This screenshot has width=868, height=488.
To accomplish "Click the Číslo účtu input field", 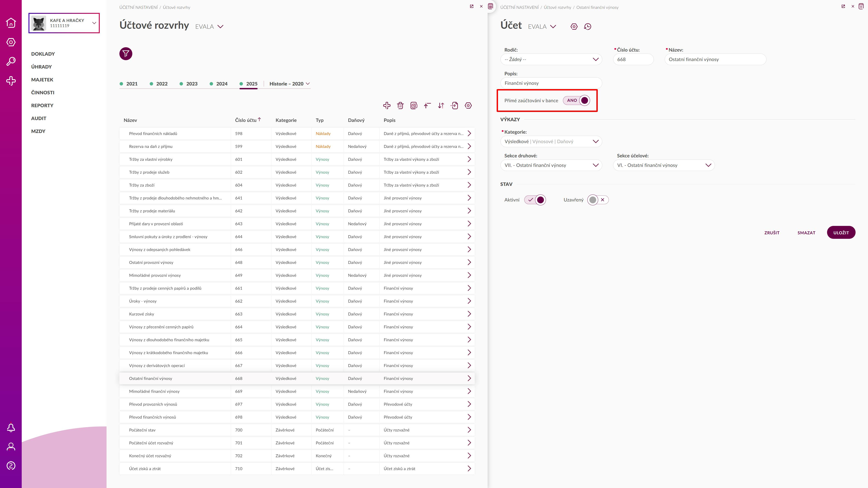I will [633, 59].
